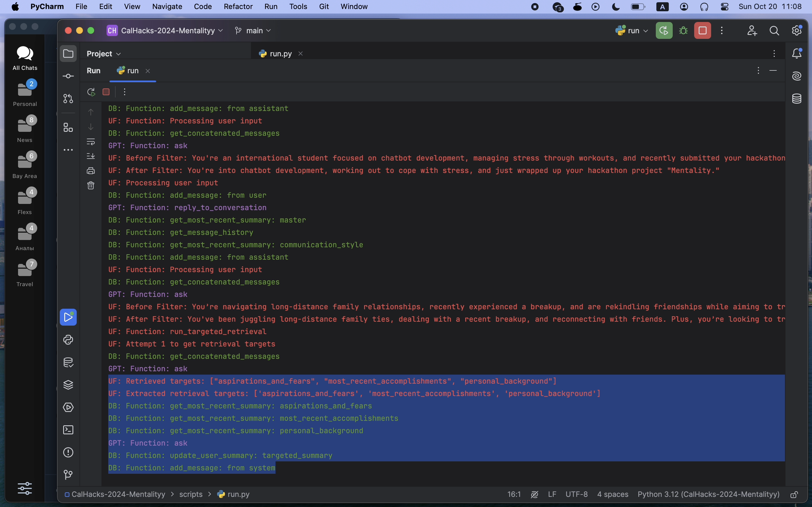Open the Refactor menu

[238, 7]
